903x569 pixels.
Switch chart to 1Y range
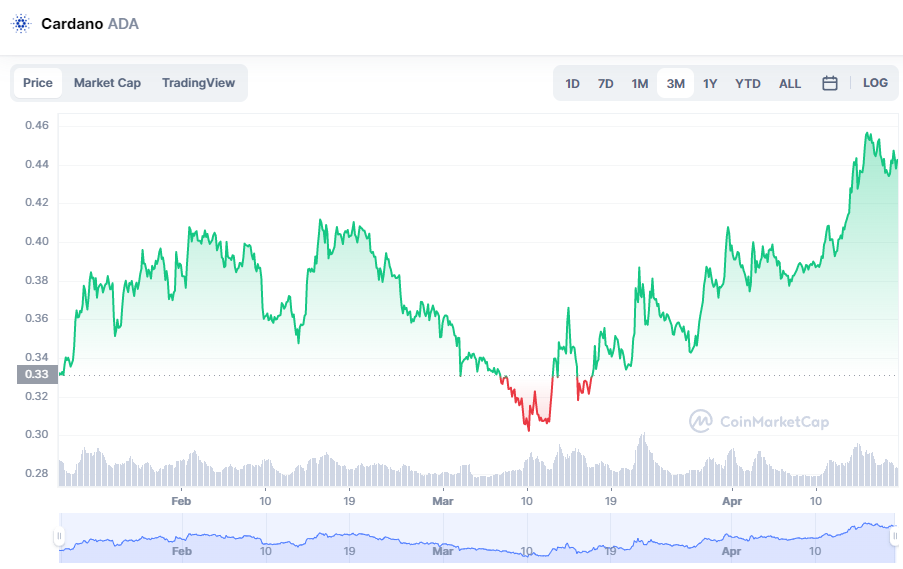710,84
